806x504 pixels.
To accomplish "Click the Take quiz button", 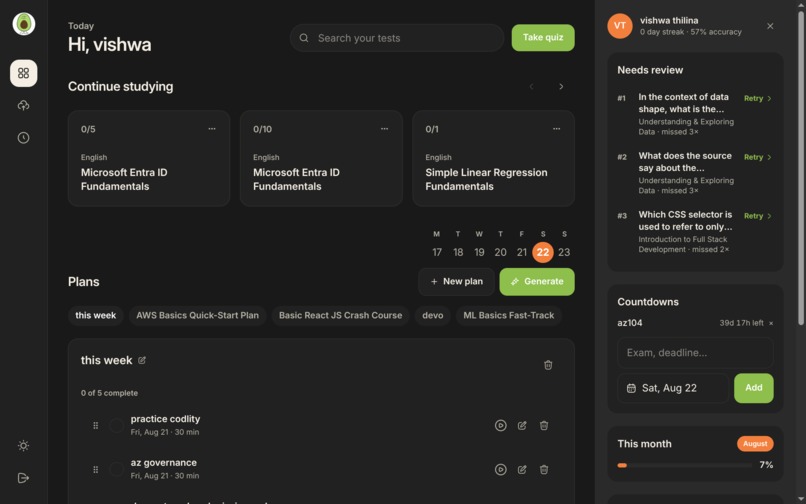I will coord(543,38).
